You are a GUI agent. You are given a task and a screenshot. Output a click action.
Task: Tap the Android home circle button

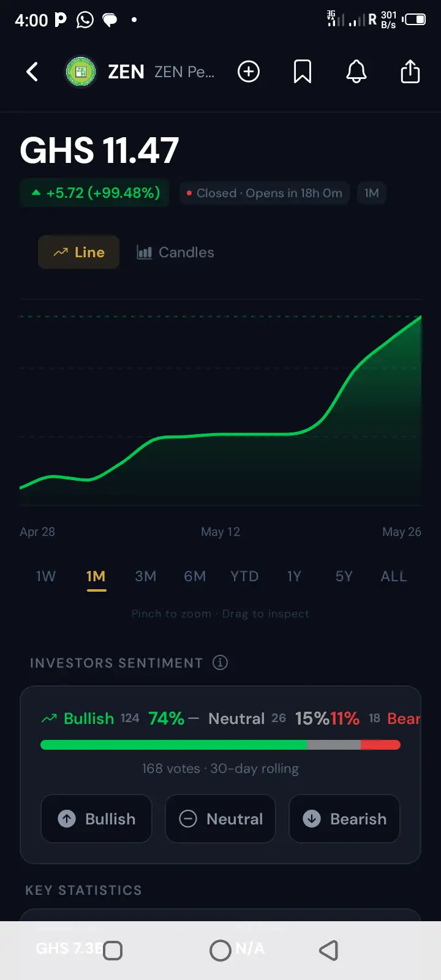[x=221, y=951]
